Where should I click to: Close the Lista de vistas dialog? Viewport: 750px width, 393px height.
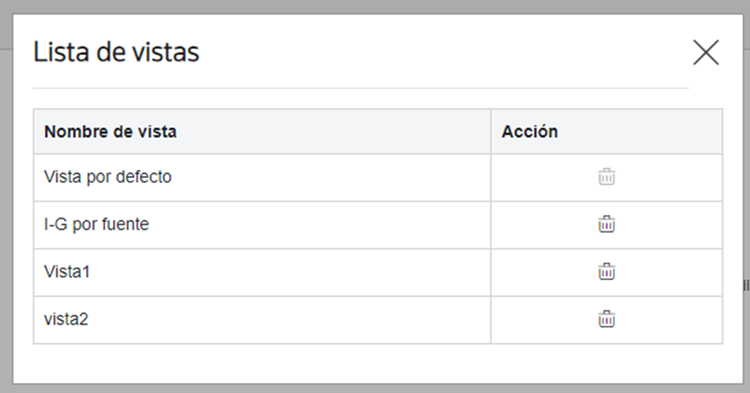[706, 52]
